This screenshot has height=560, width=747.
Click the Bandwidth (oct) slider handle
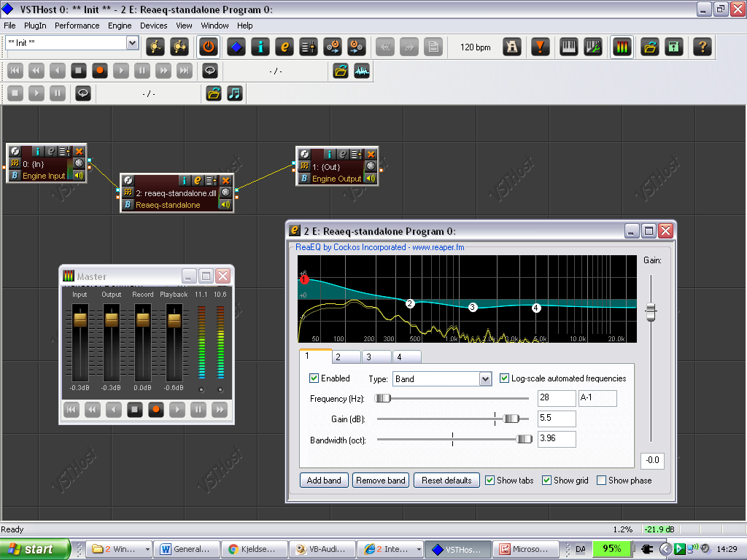pos(524,439)
